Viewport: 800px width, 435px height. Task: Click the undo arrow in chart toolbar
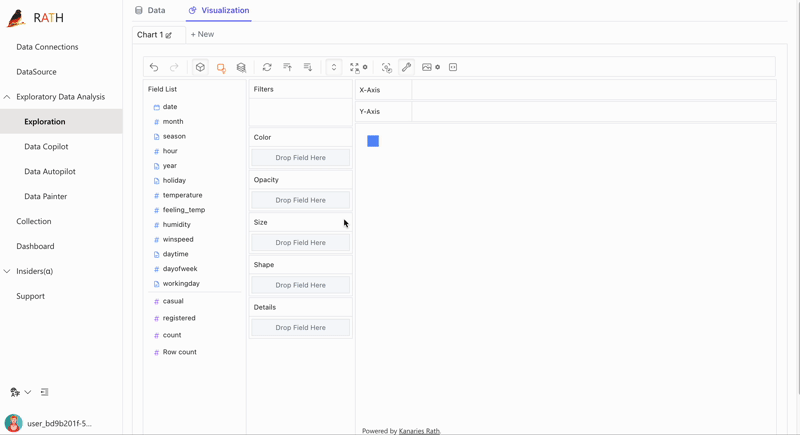[154, 67]
